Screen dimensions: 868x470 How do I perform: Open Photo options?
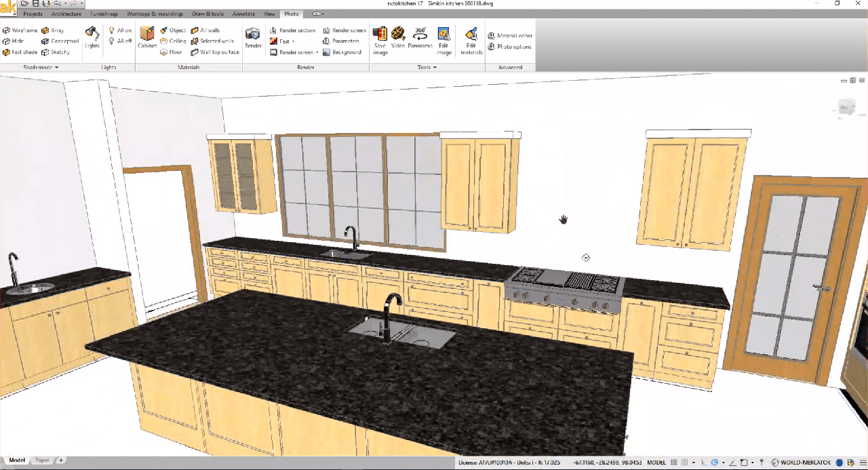pos(509,47)
